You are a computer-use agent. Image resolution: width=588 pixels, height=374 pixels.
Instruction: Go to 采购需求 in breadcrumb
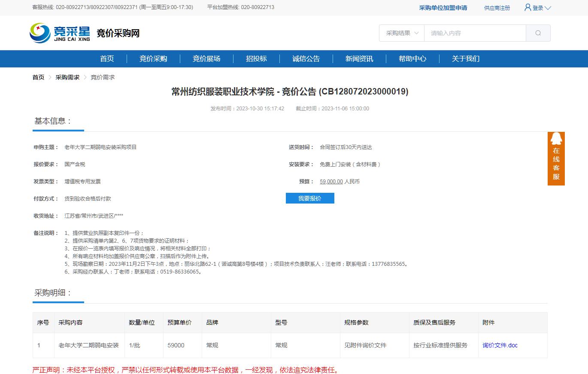[67, 77]
